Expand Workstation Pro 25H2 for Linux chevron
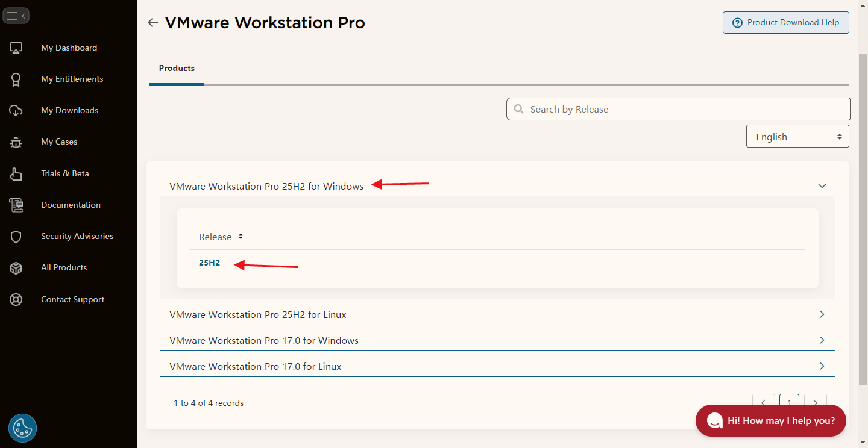The image size is (868, 448). point(822,314)
